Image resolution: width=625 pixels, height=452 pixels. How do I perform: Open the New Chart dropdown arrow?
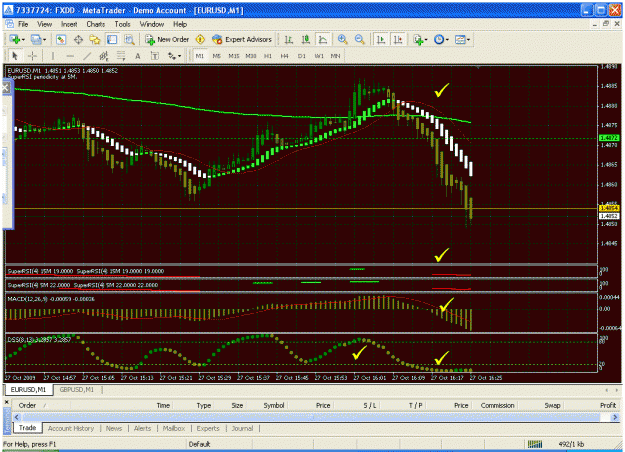[23, 39]
